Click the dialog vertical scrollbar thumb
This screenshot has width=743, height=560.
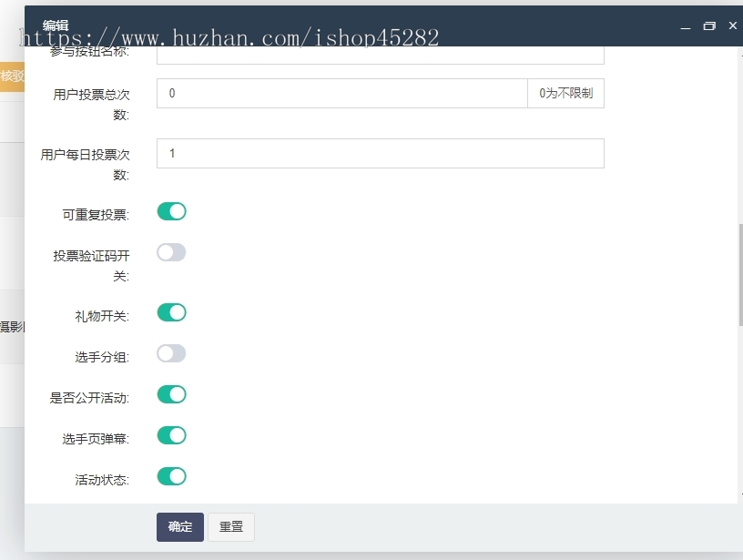[x=740, y=275]
